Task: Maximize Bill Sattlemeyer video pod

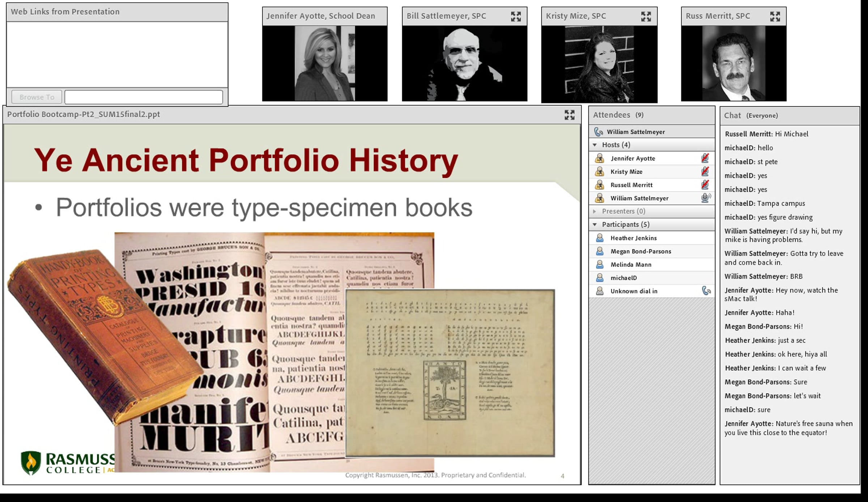Action: pos(516,16)
